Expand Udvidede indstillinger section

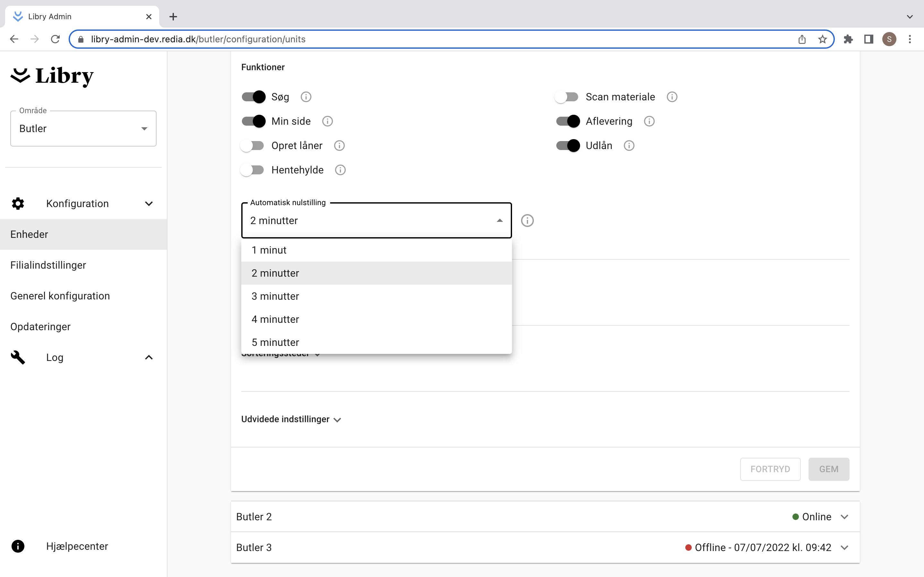291,419
